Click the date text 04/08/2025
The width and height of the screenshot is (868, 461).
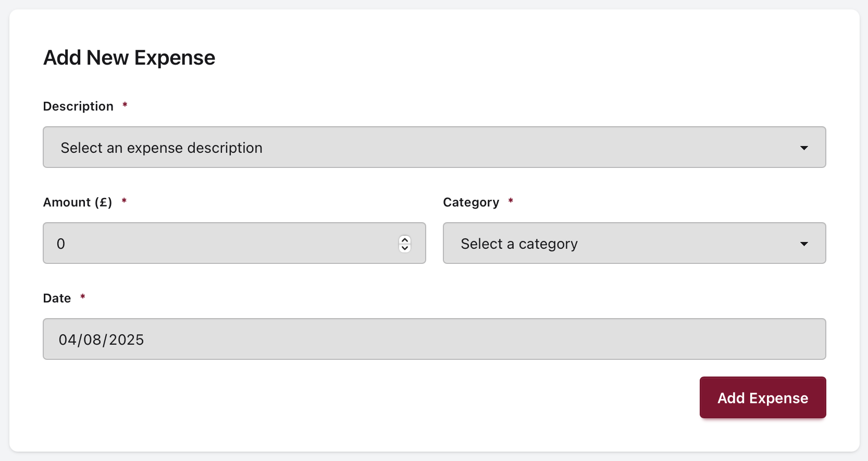point(101,339)
